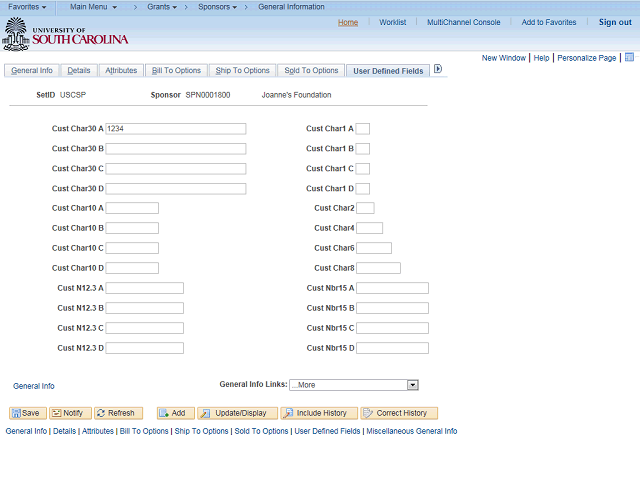Click the Cust Char10 D input field
The width and height of the screenshot is (640, 480).
[132, 268]
